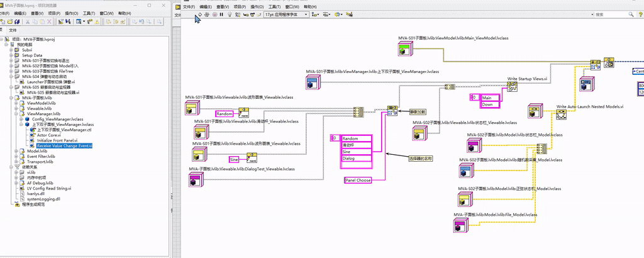Click the Write Auto-Launch Nested Models.vi node
Image resolution: width=644 pixels, height=258 pixels.
561,115
